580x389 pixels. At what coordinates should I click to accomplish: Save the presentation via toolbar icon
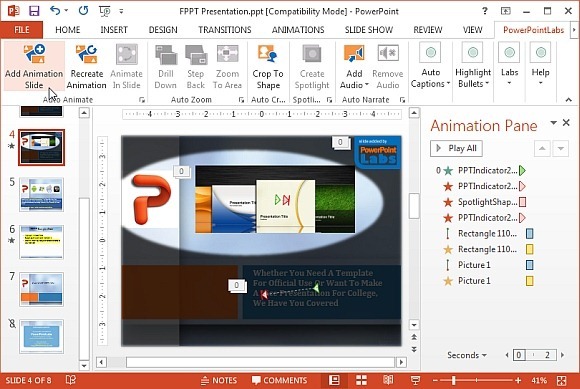pyautogui.click(x=34, y=11)
